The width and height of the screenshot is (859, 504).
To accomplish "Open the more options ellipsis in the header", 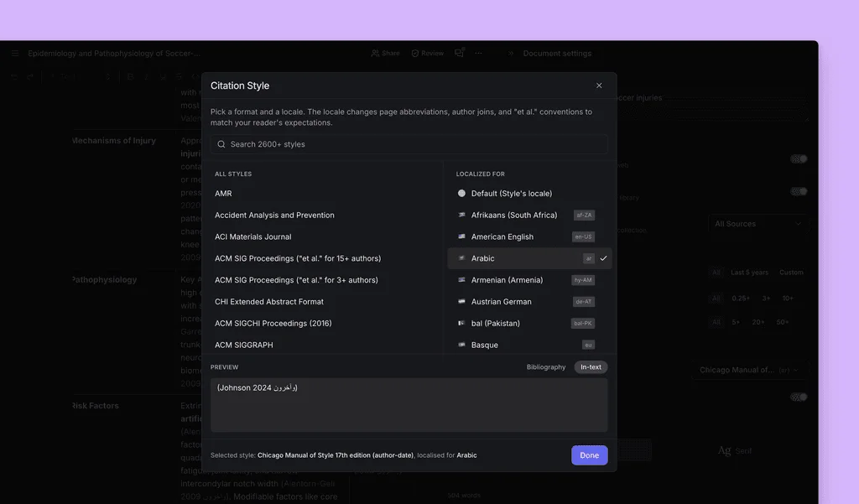I will pos(478,53).
